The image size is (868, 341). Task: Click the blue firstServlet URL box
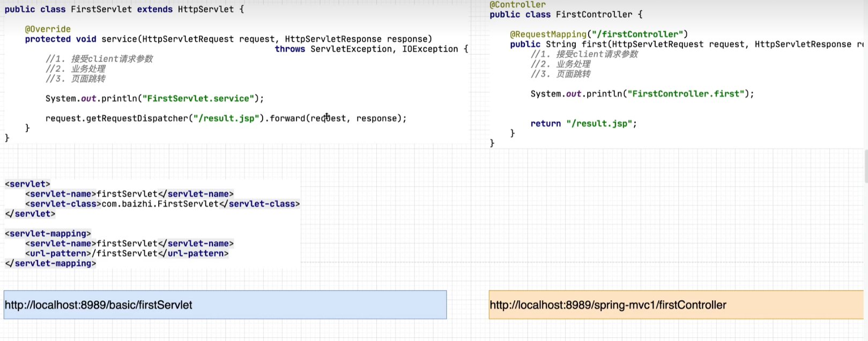click(225, 305)
